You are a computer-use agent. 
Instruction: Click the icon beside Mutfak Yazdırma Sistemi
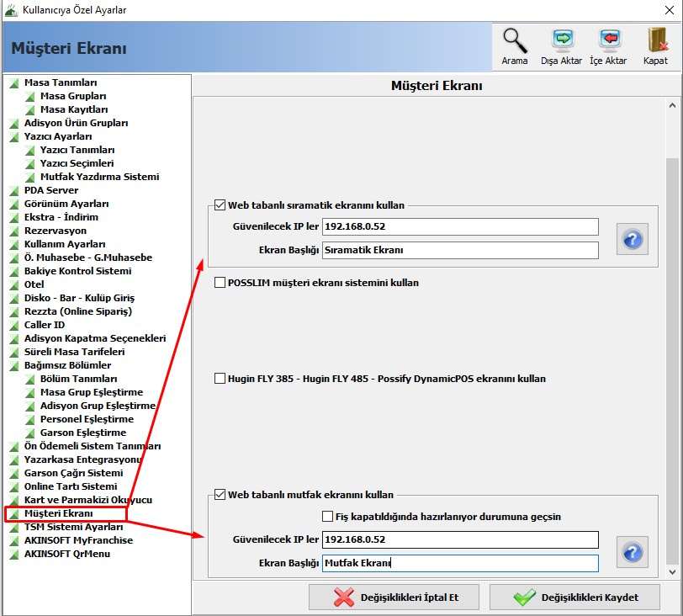30,177
